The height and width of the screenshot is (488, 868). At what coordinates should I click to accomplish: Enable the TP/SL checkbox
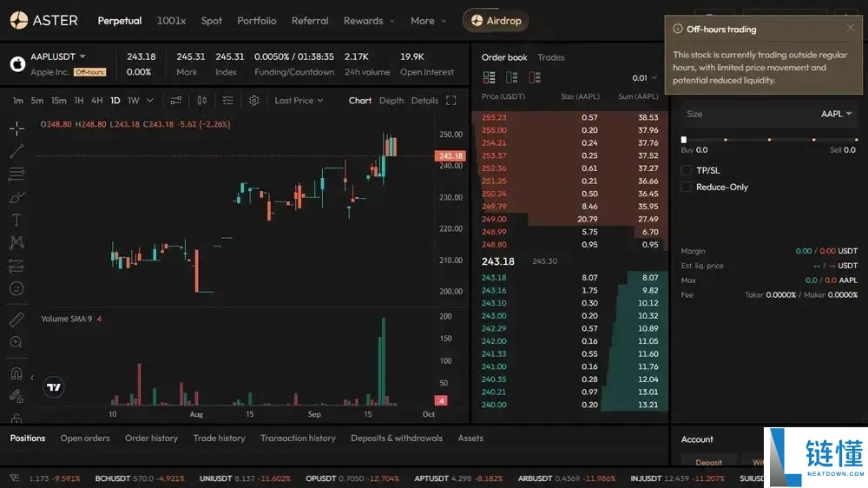[x=687, y=170]
